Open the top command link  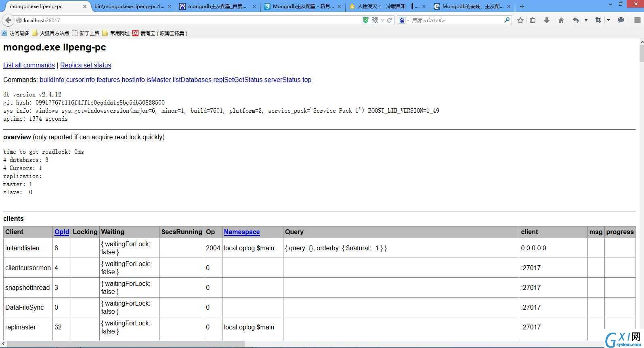coord(307,80)
